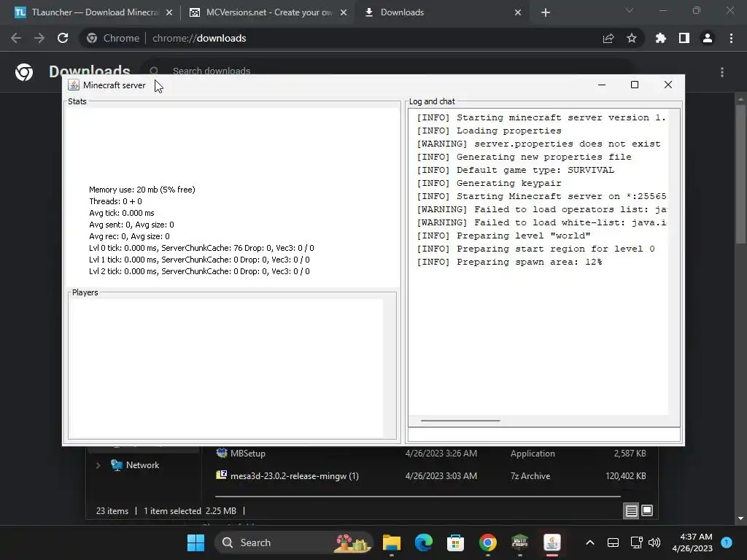Open touch keyboard tray icon
747x560 pixels.
(x=613, y=542)
